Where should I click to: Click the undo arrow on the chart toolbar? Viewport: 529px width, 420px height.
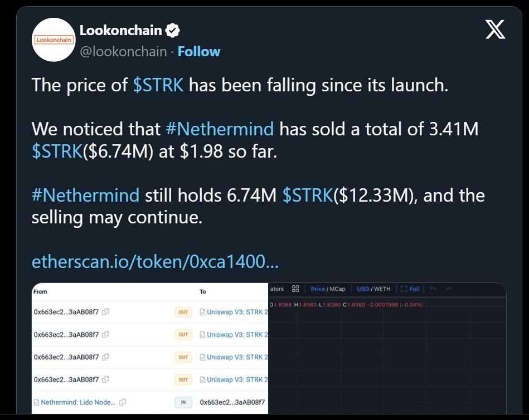pyautogui.click(x=434, y=289)
